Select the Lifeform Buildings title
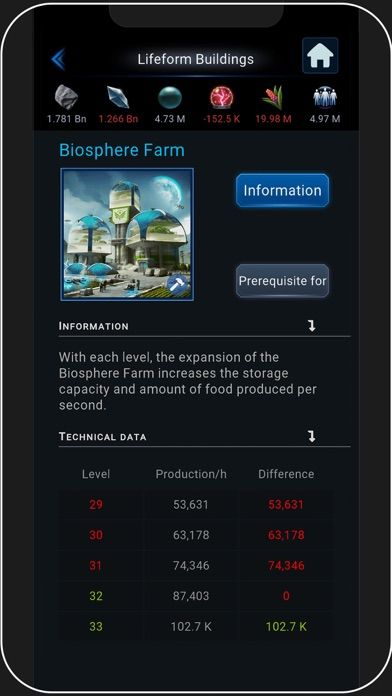Image resolution: width=392 pixels, height=696 pixels. (196, 59)
